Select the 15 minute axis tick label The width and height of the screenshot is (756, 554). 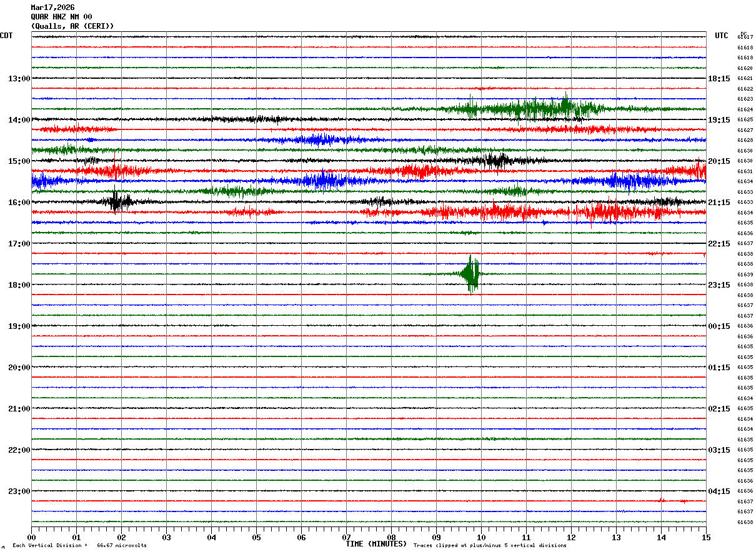tap(705, 538)
